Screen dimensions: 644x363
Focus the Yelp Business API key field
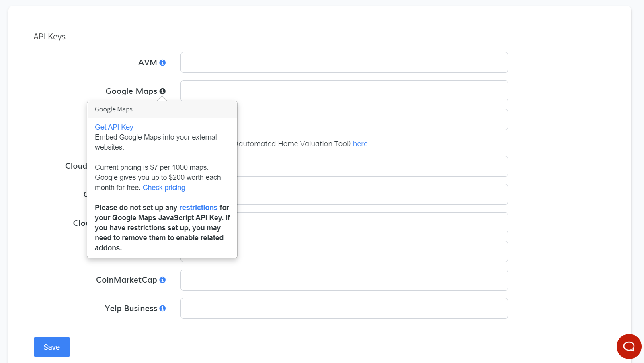tap(344, 308)
